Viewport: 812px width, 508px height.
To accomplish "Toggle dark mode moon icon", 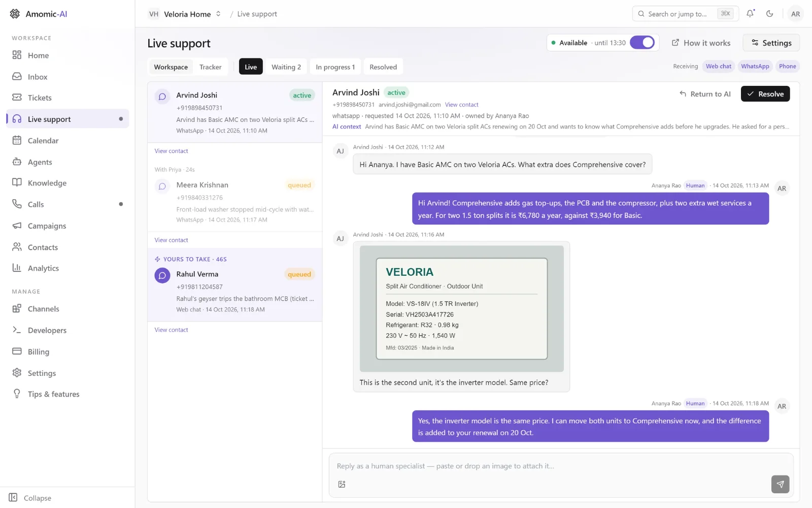I will (x=770, y=14).
